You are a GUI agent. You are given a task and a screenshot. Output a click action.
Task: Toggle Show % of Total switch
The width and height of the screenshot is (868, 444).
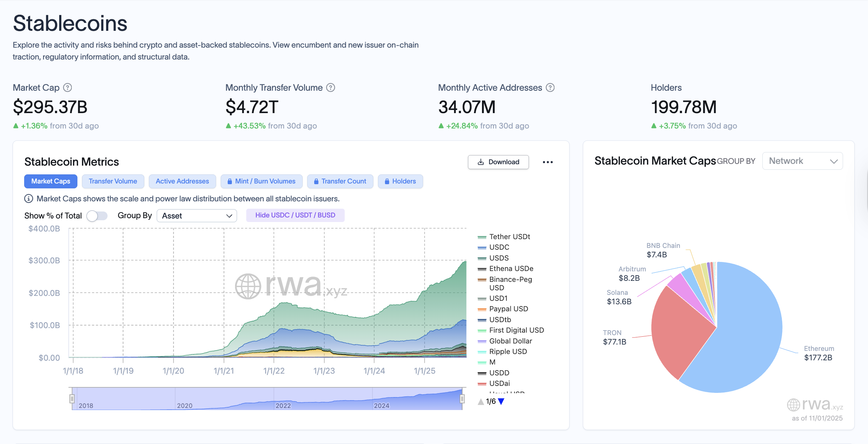coord(97,216)
